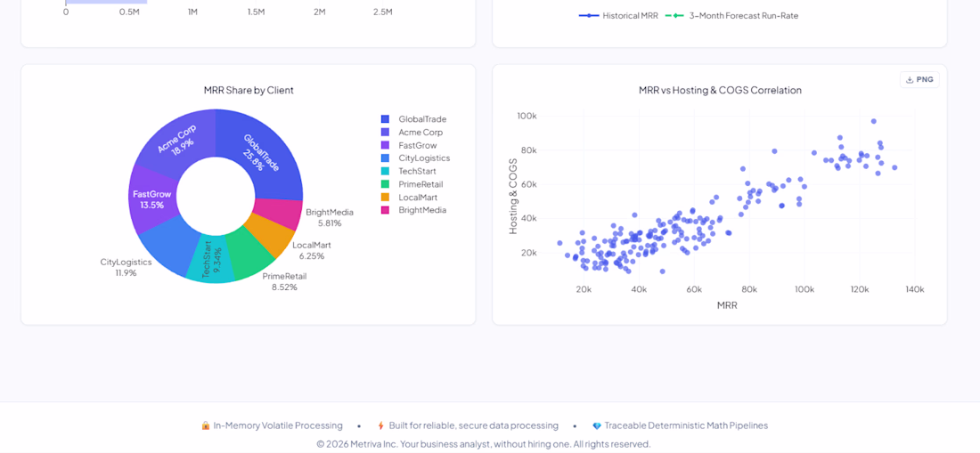Toggle Historical MRR series in legend
The image size is (980, 453).
(x=619, y=16)
